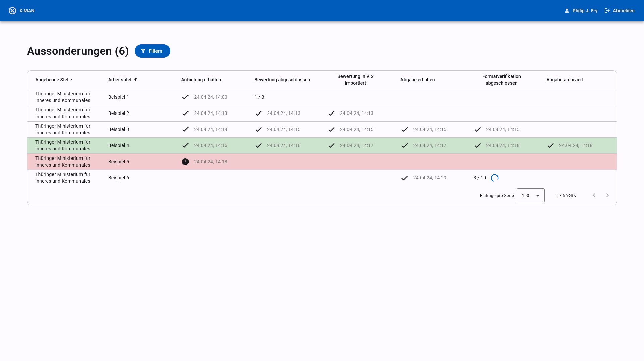This screenshot has height=361, width=644.
Task: Click the Formatverifikation abgeschlossen column header
Action: (x=501, y=80)
